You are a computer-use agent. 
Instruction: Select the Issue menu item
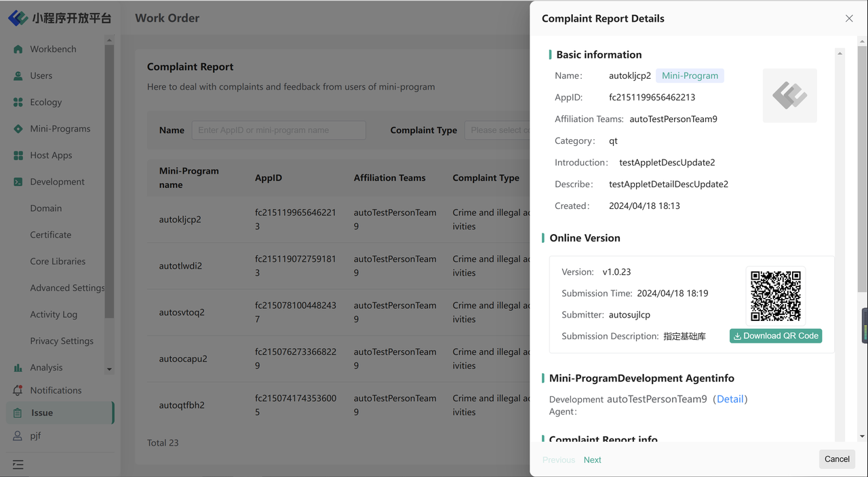tap(60, 413)
